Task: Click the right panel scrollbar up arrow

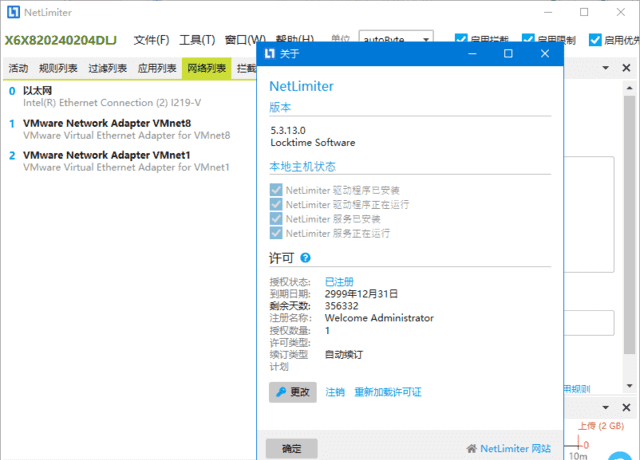Action: coord(629,88)
